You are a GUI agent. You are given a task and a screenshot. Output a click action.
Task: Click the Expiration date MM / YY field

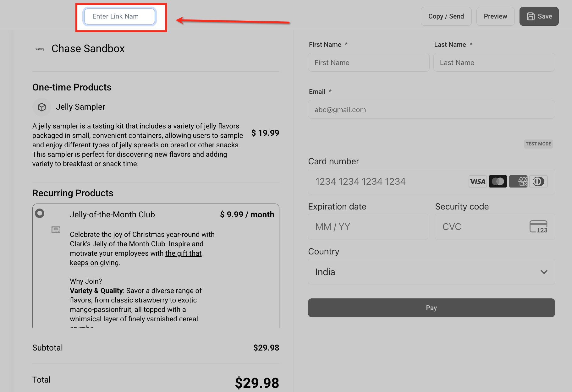pos(368,226)
